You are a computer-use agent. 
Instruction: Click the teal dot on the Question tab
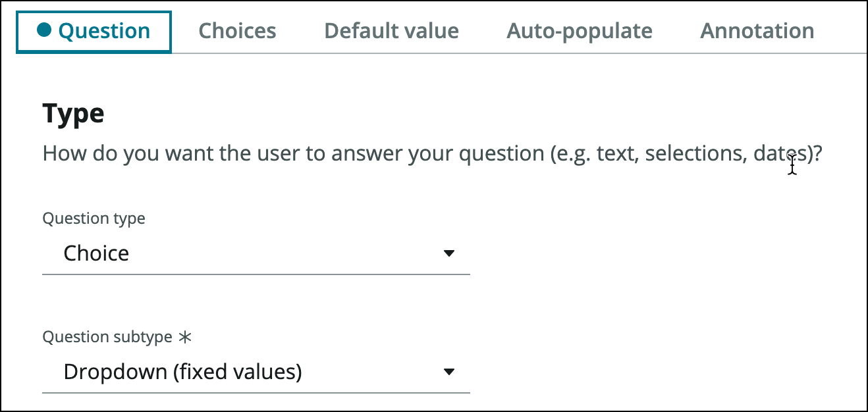point(44,30)
